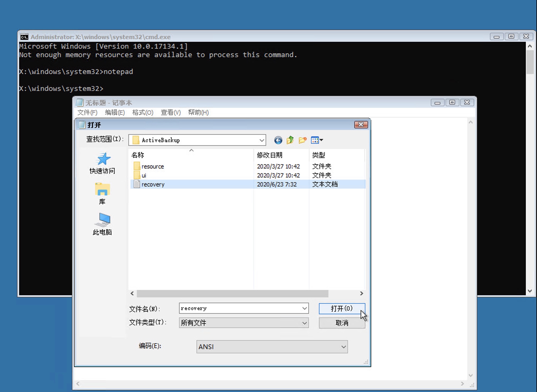Viewport: 537px width, 392px height.
Task: Expand the ANSI encoding dropdown
Action: [343, 347]
